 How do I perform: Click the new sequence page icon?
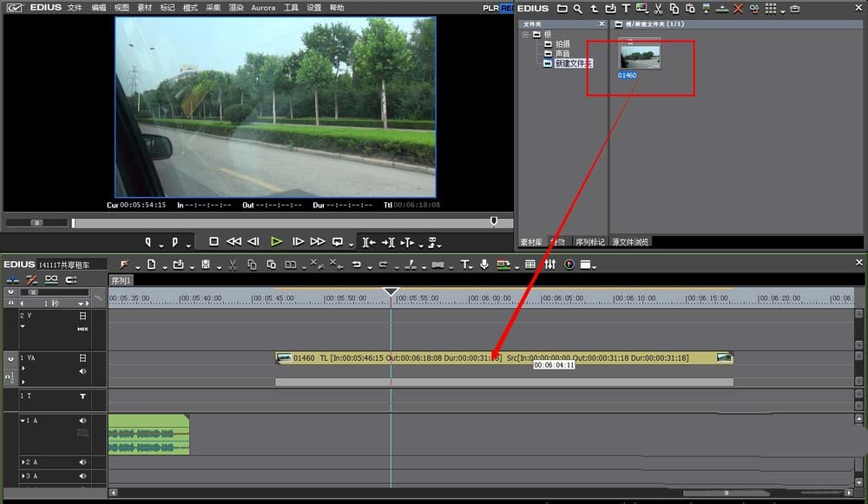pyautogui.click(x=151, y=265)
